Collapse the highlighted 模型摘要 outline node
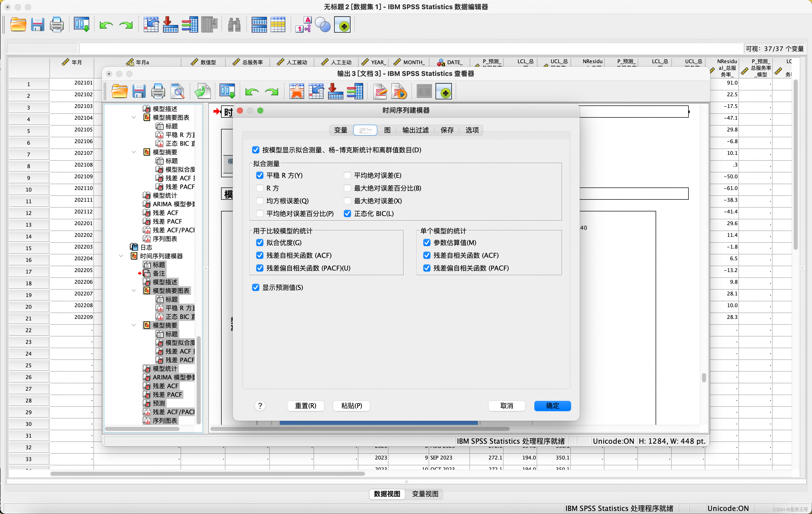The image size is (812, 514). (134, 325)
